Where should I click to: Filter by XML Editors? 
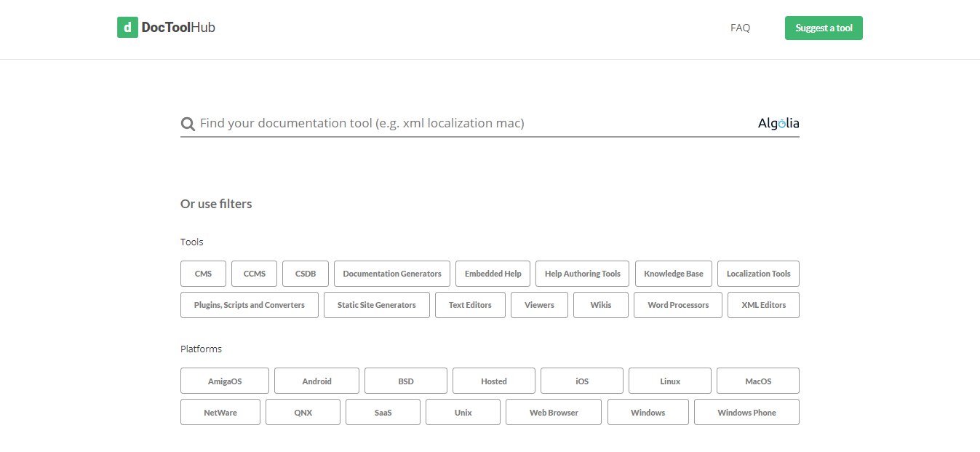tap(763, 305)
